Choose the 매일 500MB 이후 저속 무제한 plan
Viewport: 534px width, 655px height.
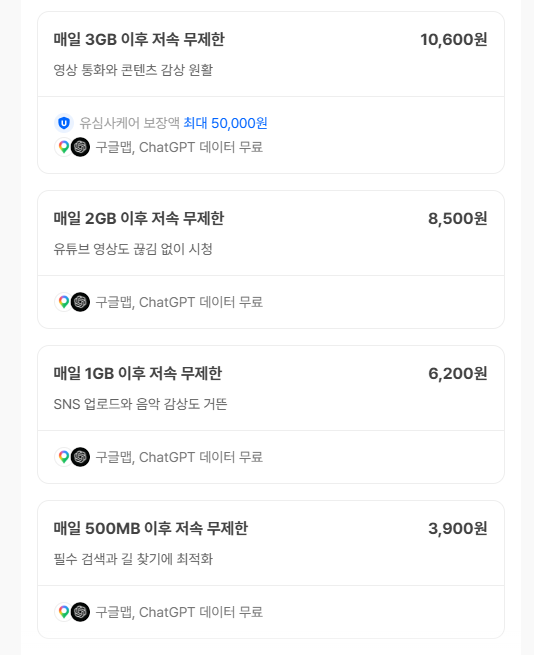pyautogui.click(x=271, y=569)
